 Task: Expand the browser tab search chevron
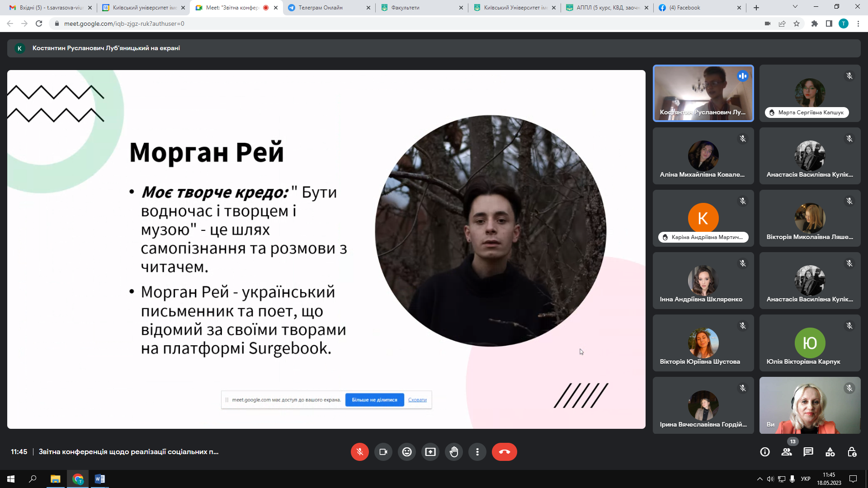click(x=795, y=7)
